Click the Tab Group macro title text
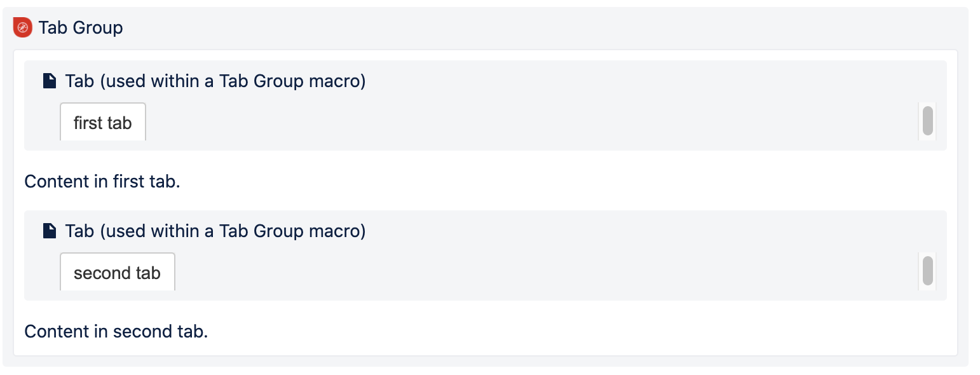This screenshot has height=375, width=980. coord(81,27)
